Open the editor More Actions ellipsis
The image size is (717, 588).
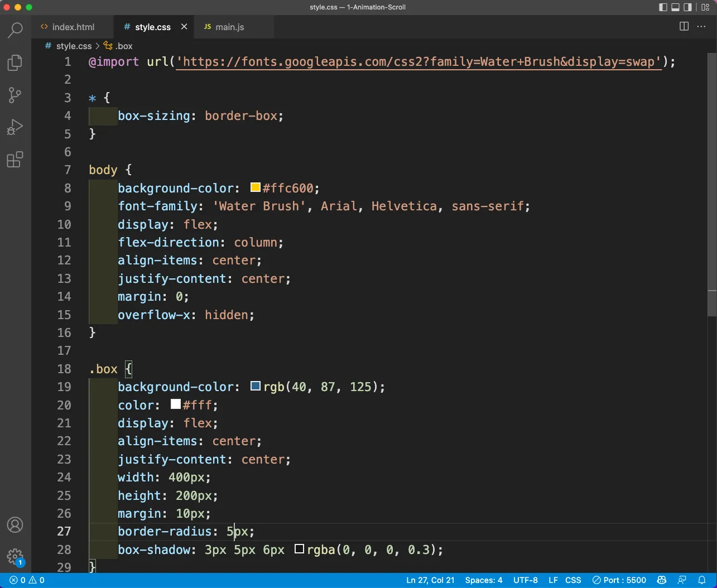(x=701, y=26)
